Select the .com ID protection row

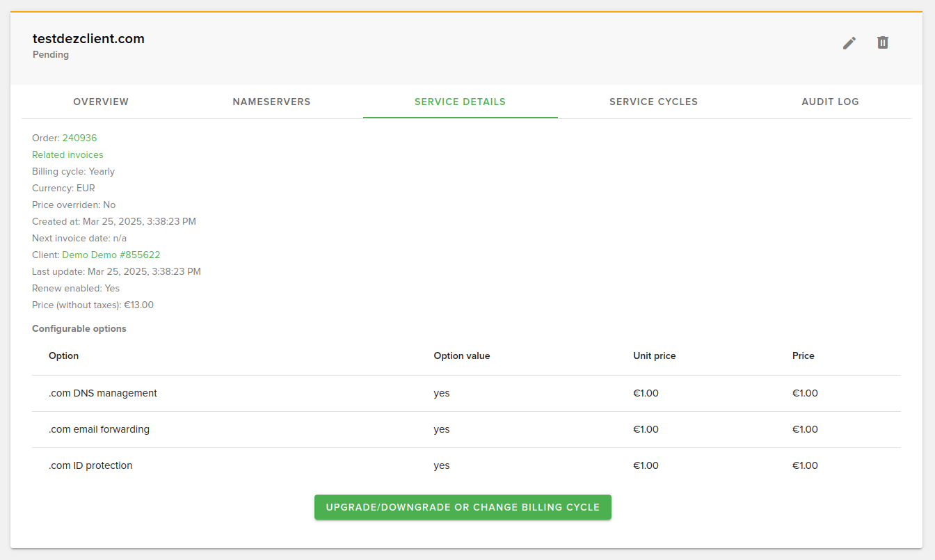pos(90,465)
